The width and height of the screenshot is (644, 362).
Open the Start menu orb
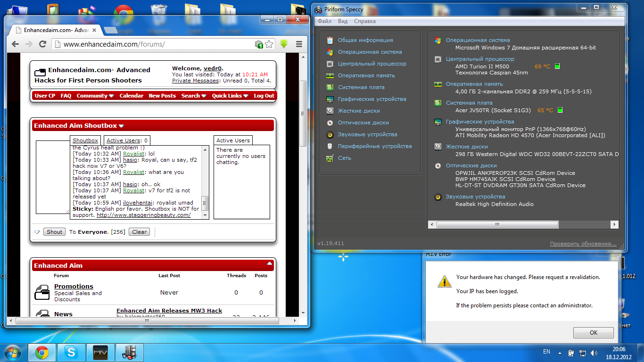[x=13, y=352]
